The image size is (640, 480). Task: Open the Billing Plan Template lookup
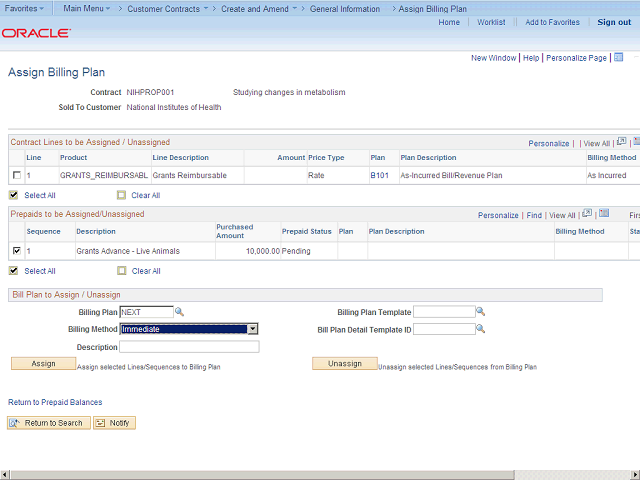point(480,312)
